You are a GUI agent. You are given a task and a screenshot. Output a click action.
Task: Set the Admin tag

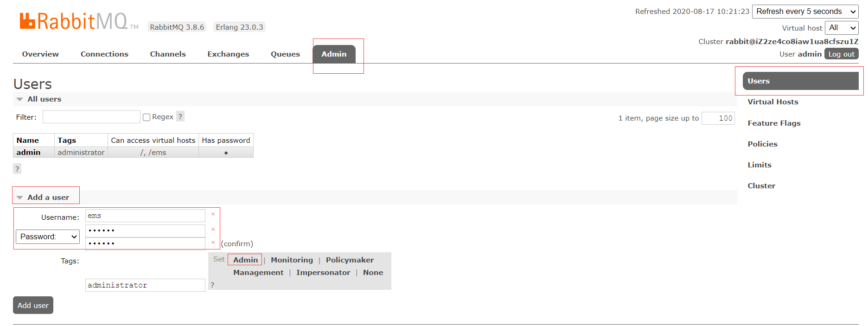click(245, 260)
